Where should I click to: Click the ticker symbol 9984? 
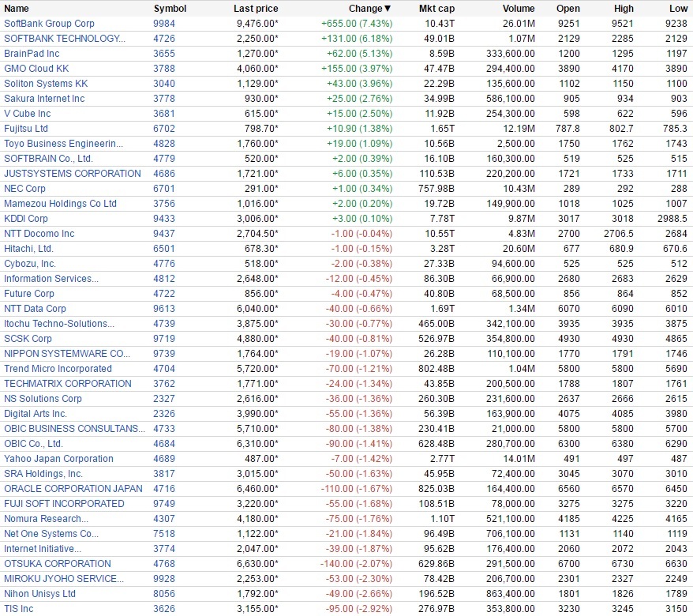(164, 24)
